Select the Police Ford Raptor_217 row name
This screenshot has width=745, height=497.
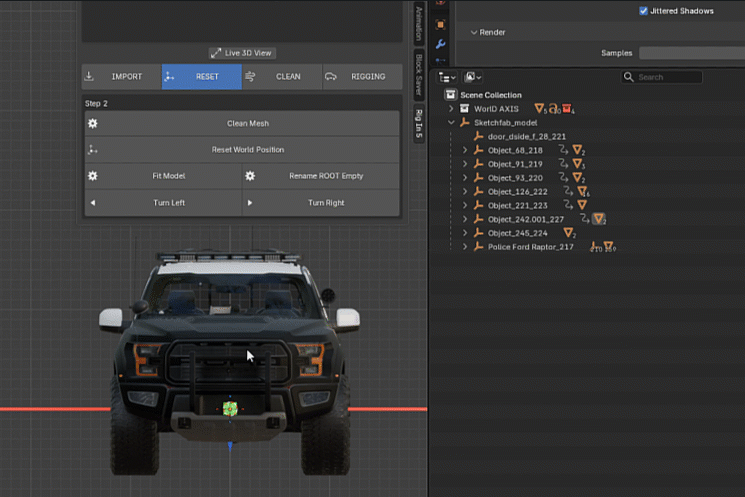coord(530,247)
